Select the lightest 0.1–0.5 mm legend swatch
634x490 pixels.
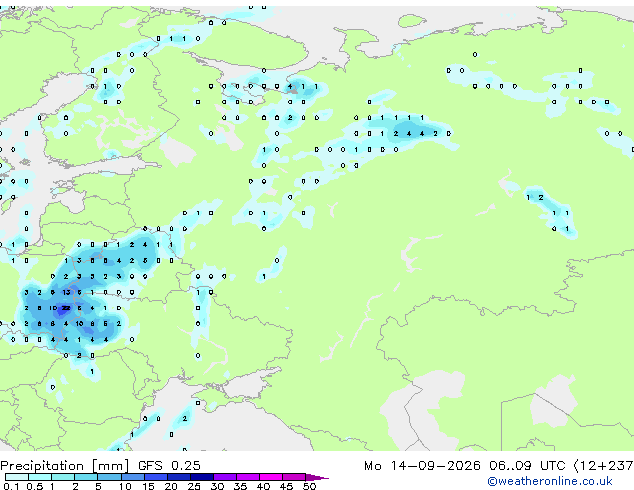(x=17, y=477)
